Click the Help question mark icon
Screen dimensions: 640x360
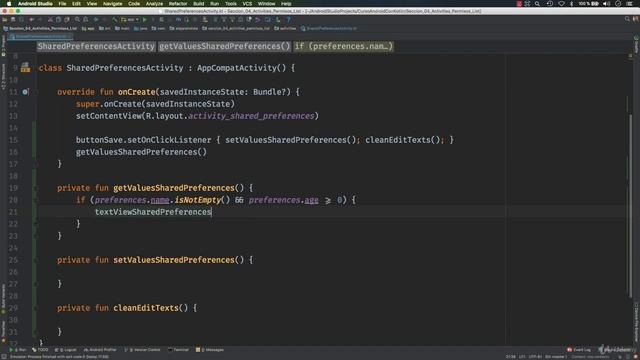(x=289, y=20)
